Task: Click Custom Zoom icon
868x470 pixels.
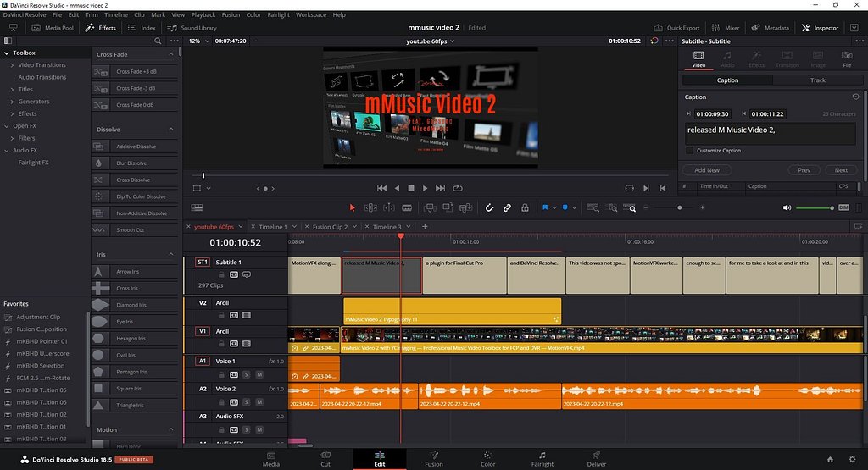Action: [x=630, y=208]
